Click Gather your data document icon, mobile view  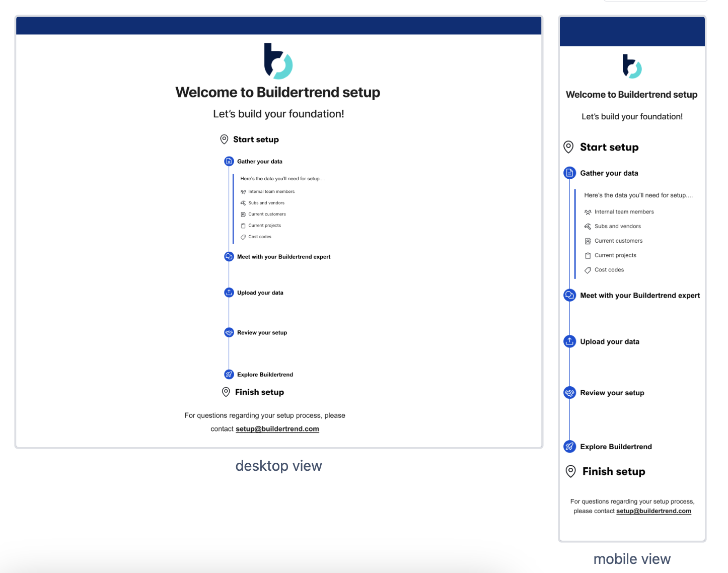click(x=569, y=173)
